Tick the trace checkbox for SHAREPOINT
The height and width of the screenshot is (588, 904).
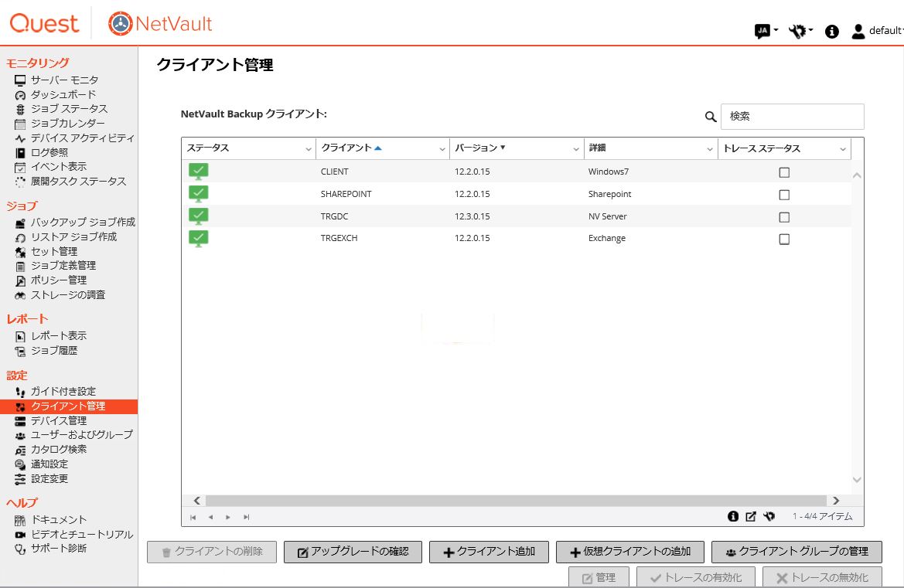(784, 195)
